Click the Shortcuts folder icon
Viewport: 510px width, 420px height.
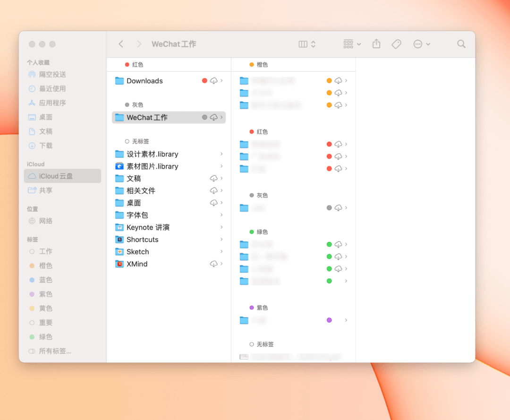click(119, 240)
